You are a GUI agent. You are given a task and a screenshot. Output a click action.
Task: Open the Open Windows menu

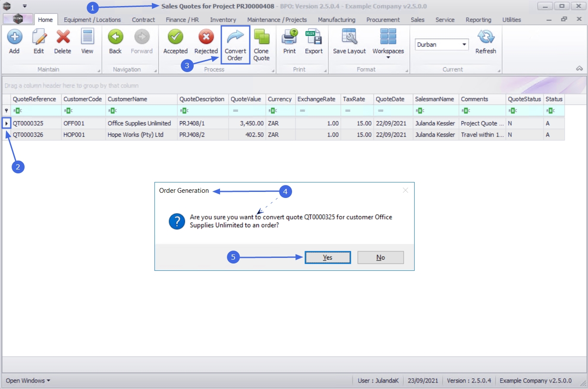coord(28,381)
